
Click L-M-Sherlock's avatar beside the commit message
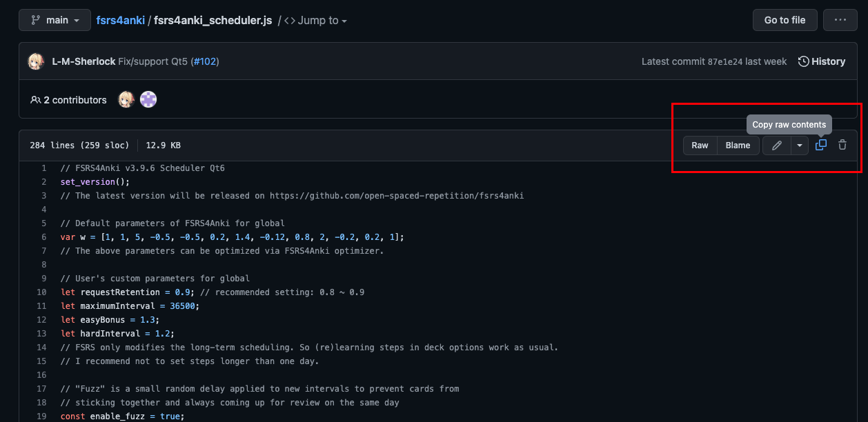tap(36, 61)
